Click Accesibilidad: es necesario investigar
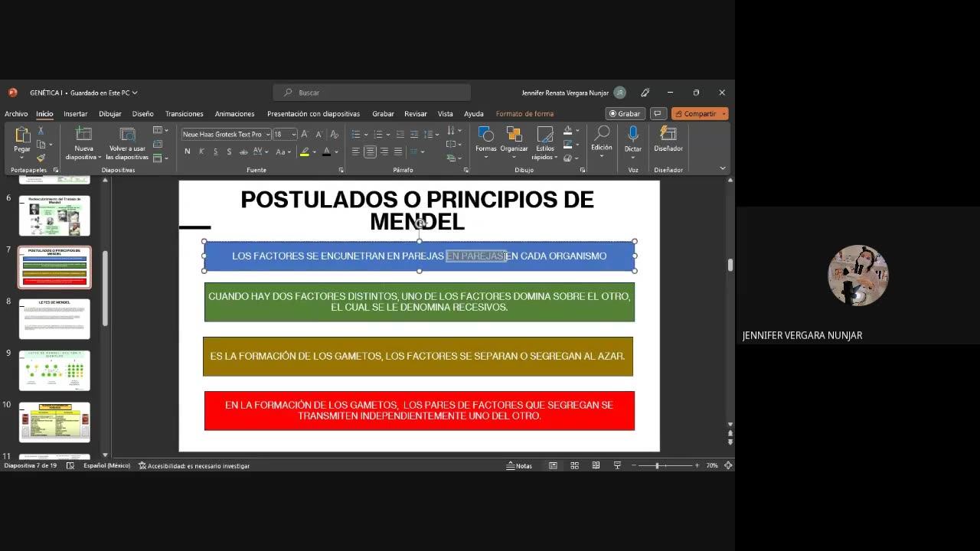 pyautogui.click(x=194, y=465)
